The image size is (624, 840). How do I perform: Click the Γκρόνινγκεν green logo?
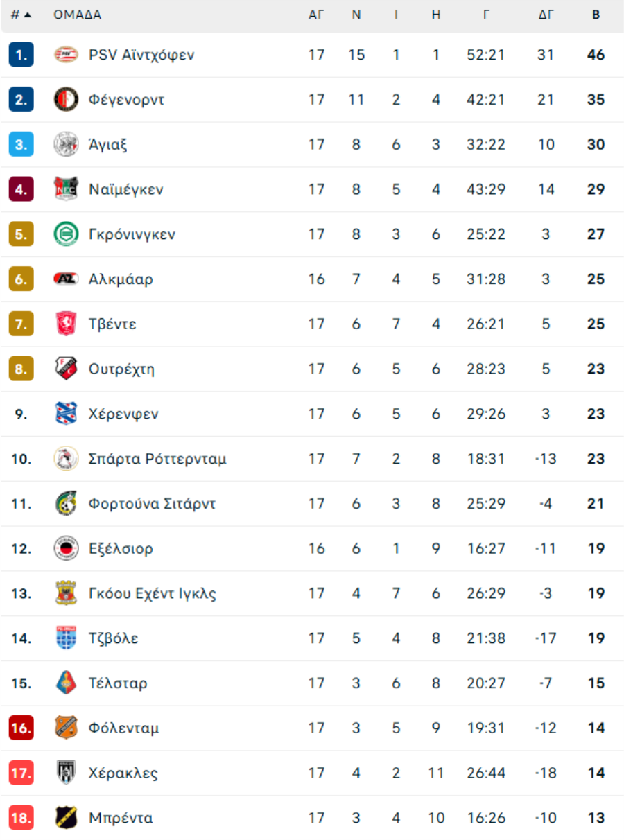66,234
